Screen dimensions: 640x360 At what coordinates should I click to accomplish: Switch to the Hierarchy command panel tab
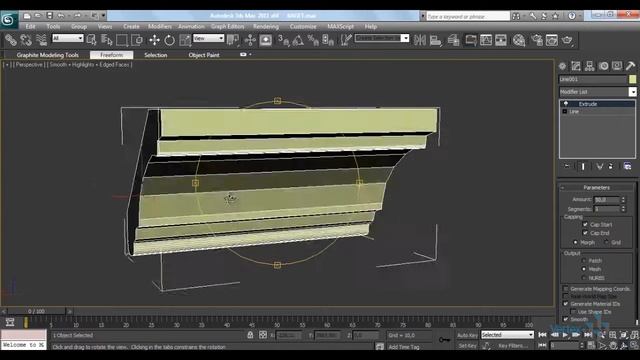point(589,66)
